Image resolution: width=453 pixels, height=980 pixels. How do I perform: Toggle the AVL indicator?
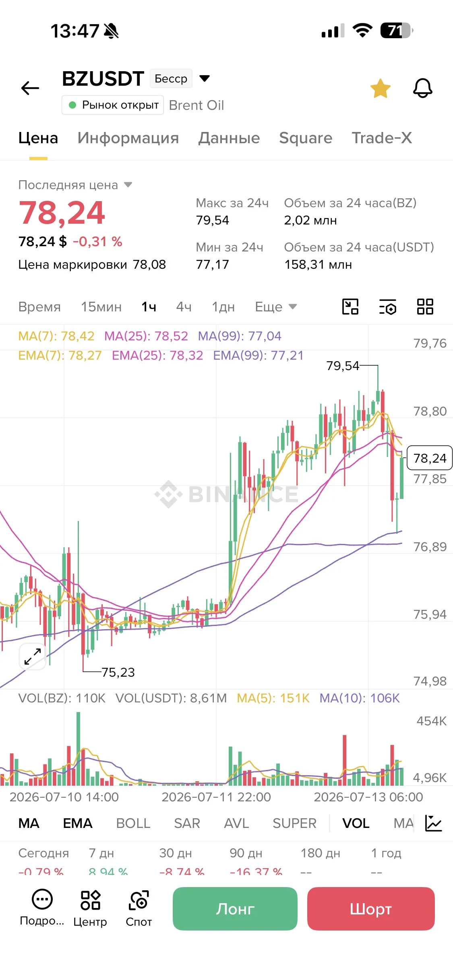point(236,823)
